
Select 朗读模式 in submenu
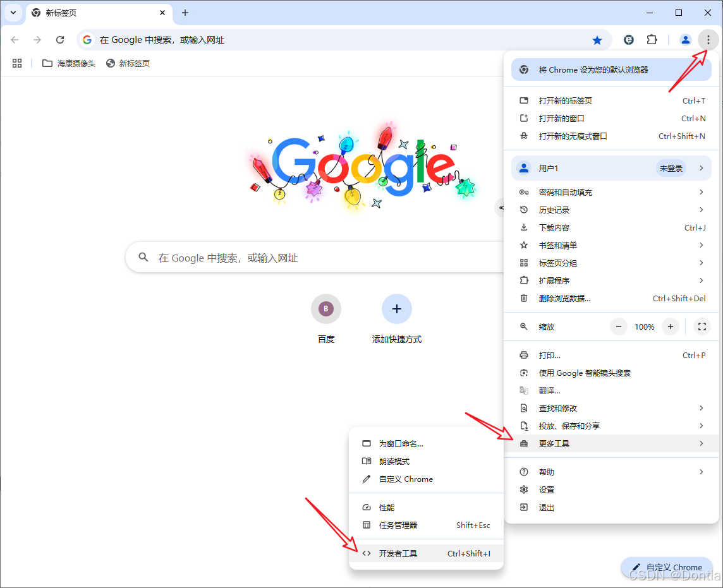(426, 461)
